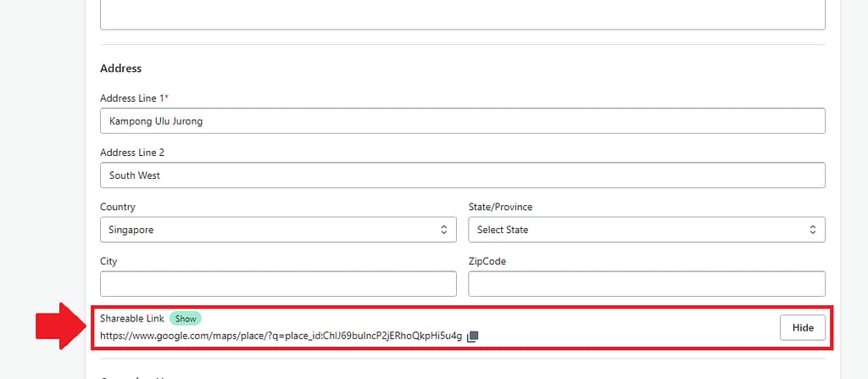This screenshot has width=868, height=379.
Task: Click the Address Line 2 field containing South West
Action: [462, 176]
